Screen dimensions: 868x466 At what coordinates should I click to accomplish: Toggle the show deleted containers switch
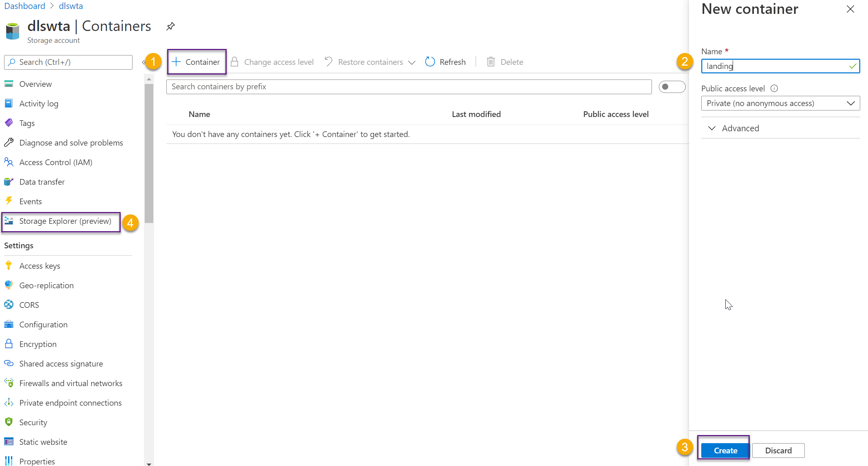pyautogui.click(x=671, y=87)
